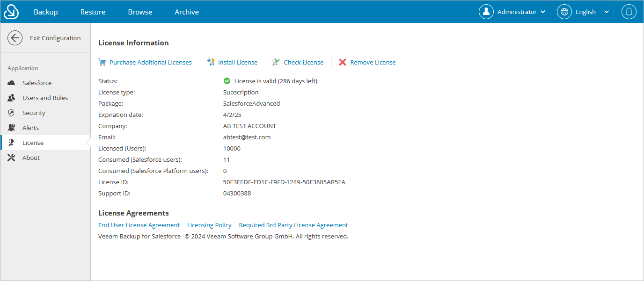Viewport: 644px width, 281px height.
Task: Select Security in the sidebar
Action: [x=45, y=113]
